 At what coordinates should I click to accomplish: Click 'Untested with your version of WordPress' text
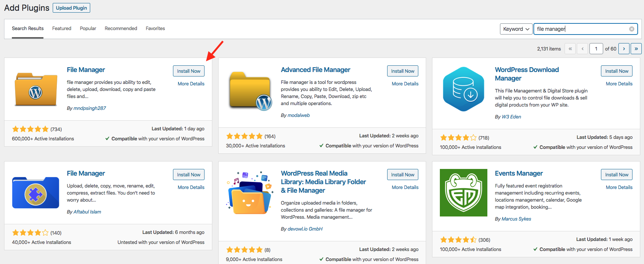pyautogui.click(x=161, y=242)
